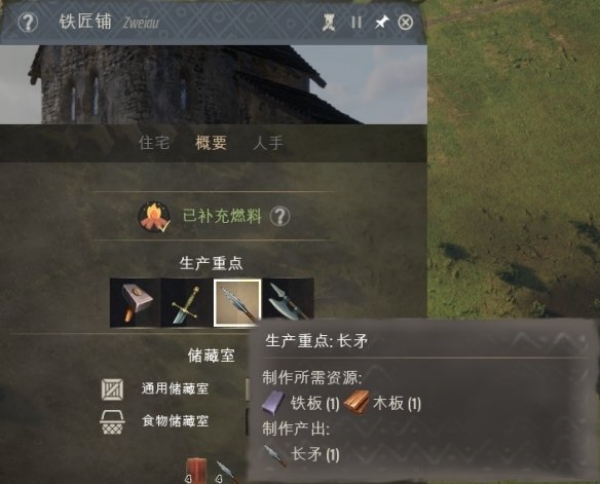Click the demolish building tower icon
This screenshot has width=600, height=484.
click(329, 22)
